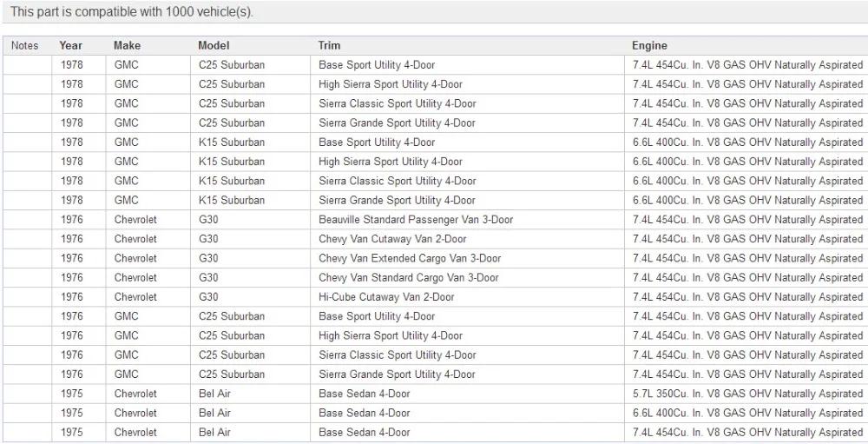This screenshot has height=444, width=868.
Task: Select Sierra Classic trim for 1978 C25 Suburban
Action: (x=467, y=103)
